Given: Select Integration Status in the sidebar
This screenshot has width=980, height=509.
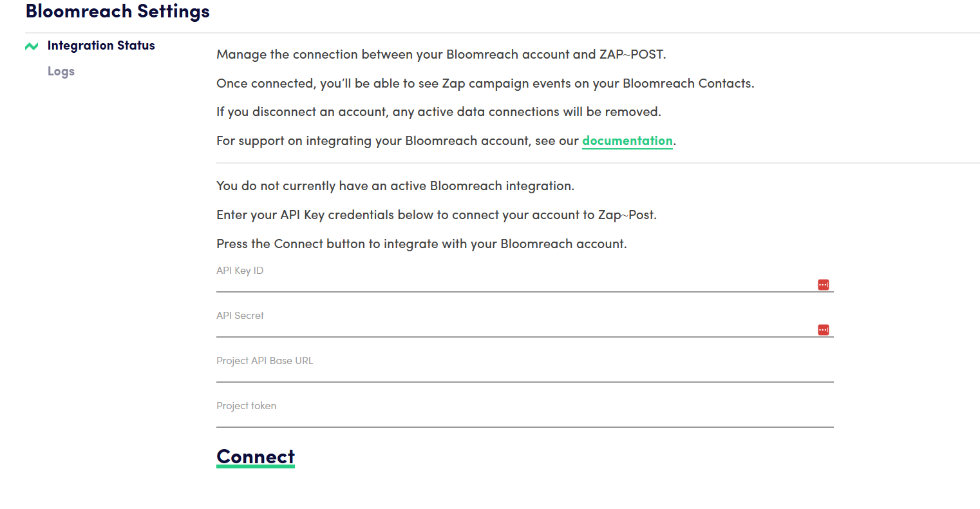Looking at the screenshot, I should (x=101, y=45).
